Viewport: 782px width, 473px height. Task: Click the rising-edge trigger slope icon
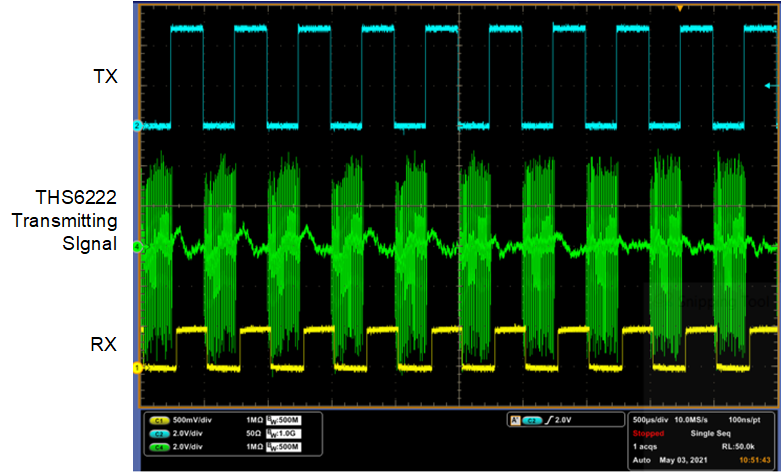[x=549, y=421]
